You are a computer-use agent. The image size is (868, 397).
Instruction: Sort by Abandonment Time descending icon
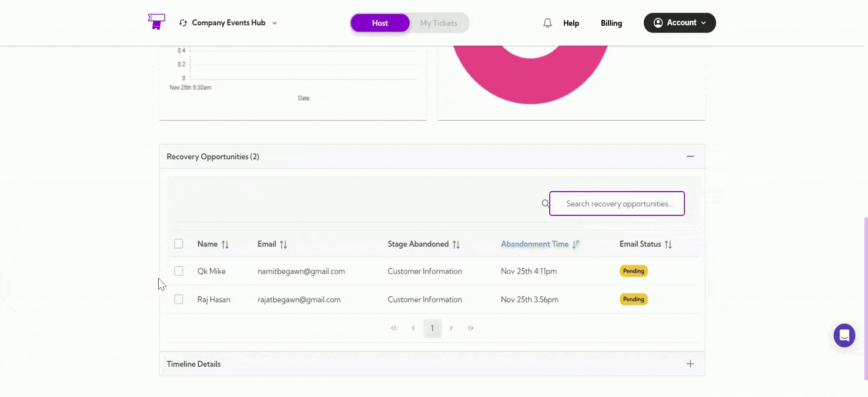[576, 245]
